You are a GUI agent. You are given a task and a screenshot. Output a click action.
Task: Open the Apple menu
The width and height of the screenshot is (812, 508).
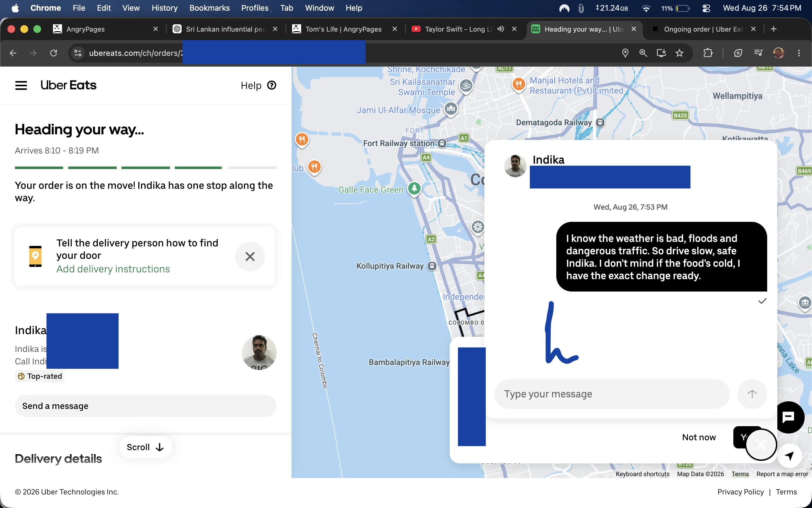click(x=15, y=8)
